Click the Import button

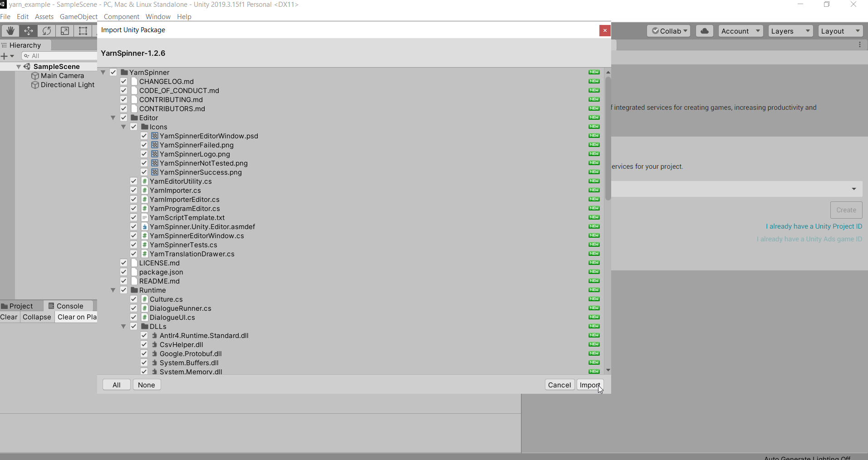pos(590,385)
